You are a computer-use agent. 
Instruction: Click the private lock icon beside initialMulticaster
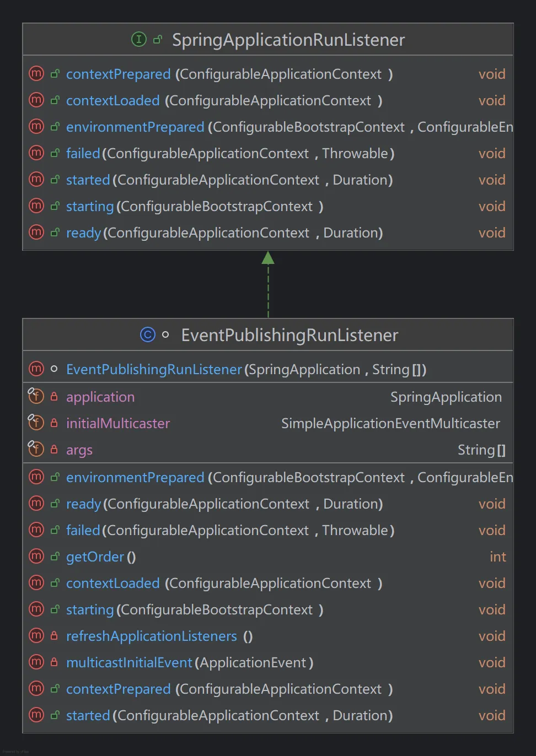(54, 423)
